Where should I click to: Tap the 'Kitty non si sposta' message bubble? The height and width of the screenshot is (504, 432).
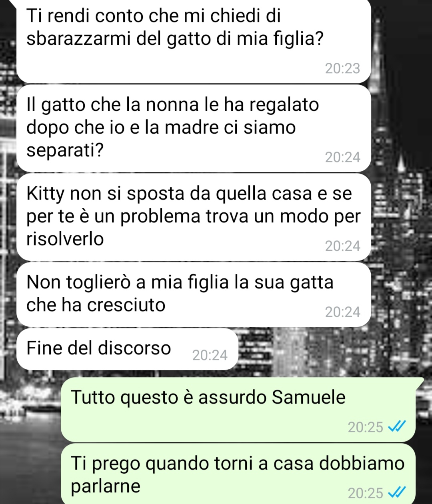coord(194,217)
